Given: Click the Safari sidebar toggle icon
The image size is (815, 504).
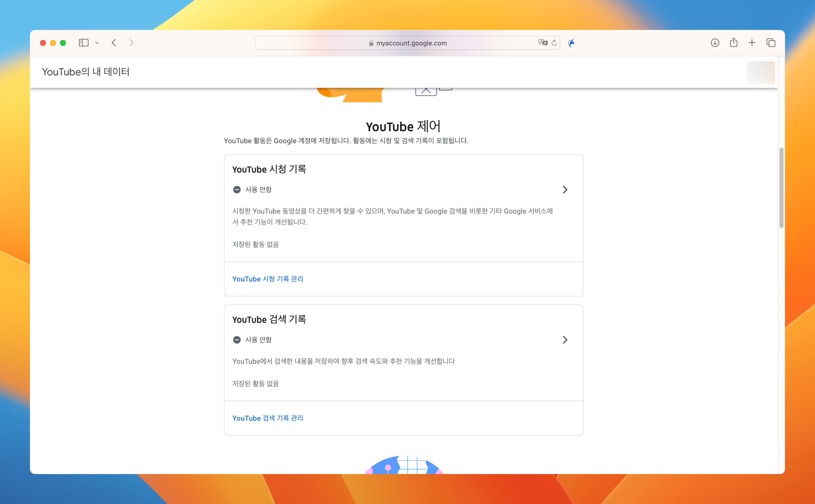Looking at the screenshot, I should tap(83, 43).
